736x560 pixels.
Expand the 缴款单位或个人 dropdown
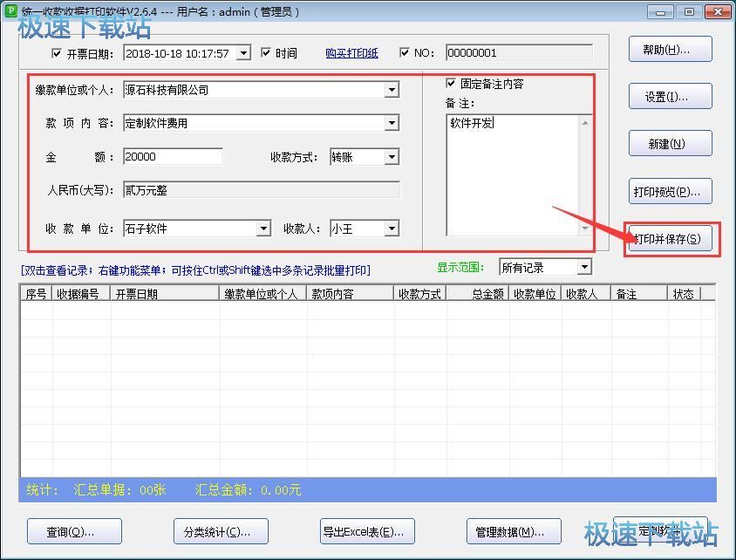point(392,90)
